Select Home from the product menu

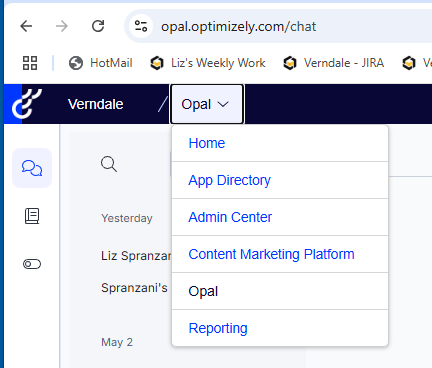click(x=280, y=143)
